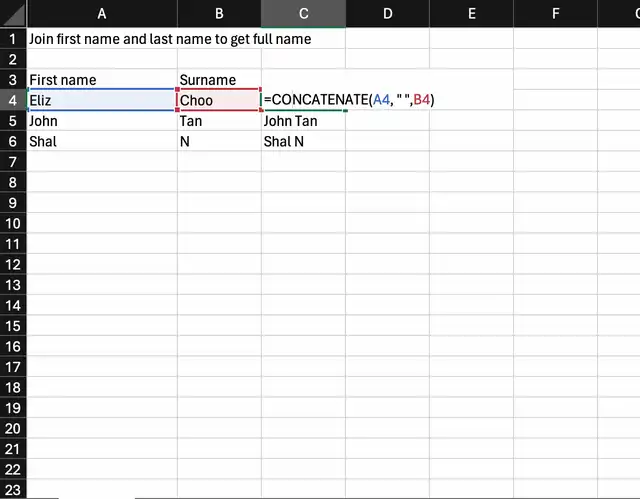Select row 20 header
Image resolution: width=640 pixels, height=499 pixels.
(x=13, y=428)
